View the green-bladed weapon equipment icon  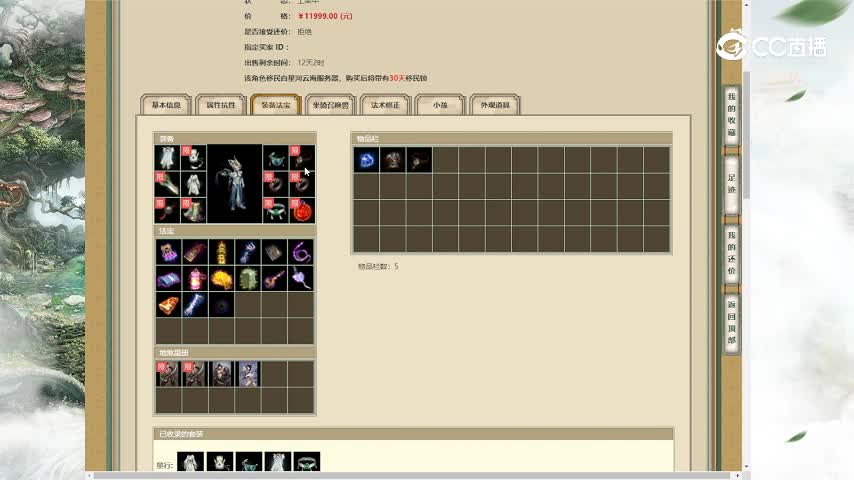click(167, 184)
